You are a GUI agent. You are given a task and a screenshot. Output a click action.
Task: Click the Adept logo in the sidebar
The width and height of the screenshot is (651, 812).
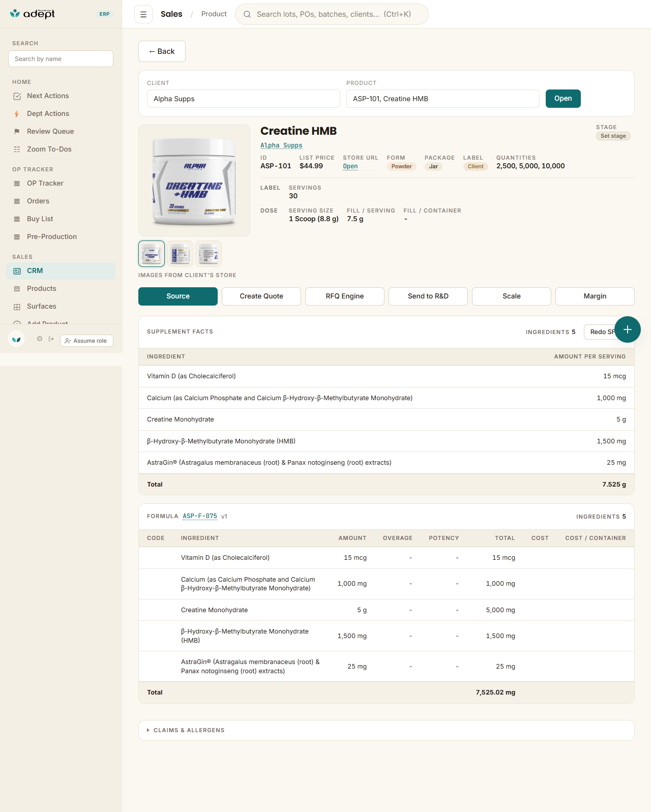pyautogui.click(x=33, y=14)
